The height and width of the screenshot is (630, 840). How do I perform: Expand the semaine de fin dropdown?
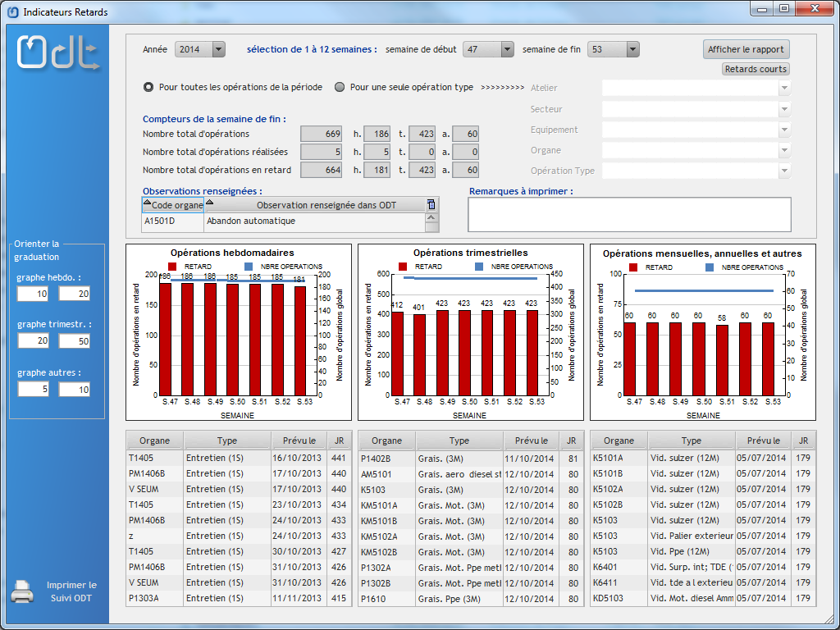(x=632, y=49)
